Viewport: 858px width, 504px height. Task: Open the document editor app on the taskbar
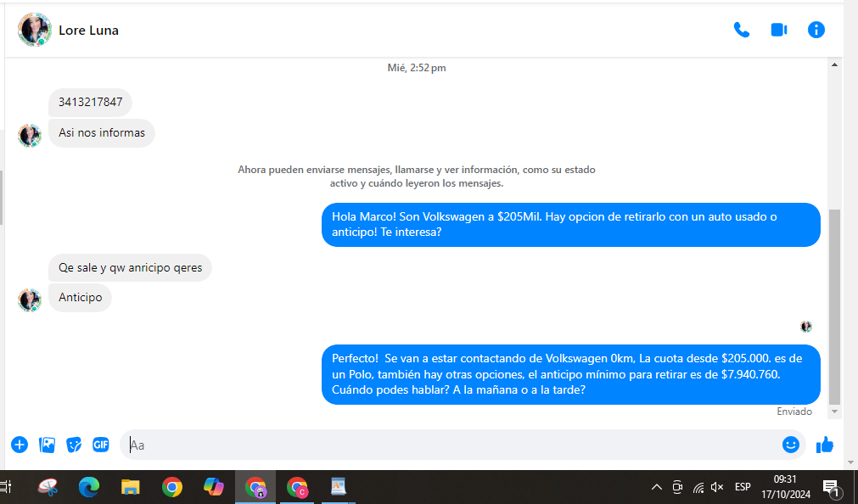click(x=339, y=486)
